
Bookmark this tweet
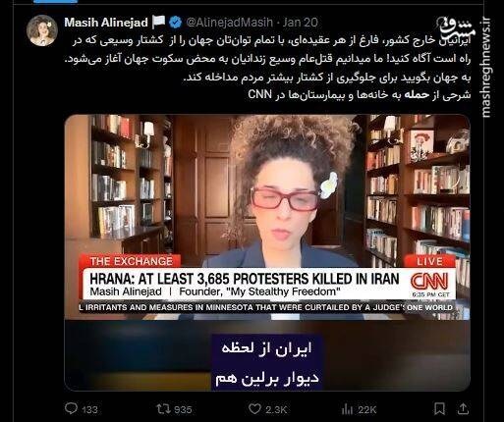pyautogui.click(x=439, y=409)
